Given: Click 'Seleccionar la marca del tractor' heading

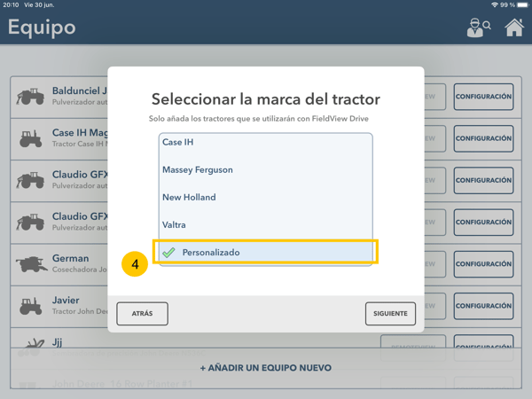Looking at the screenshot, I should tap(266, 99).
